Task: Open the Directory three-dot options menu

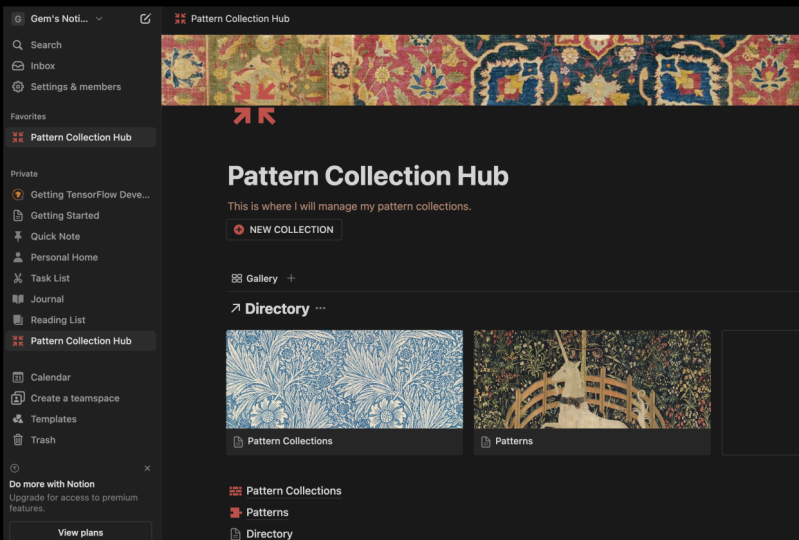Action: [x=321, y=308]
